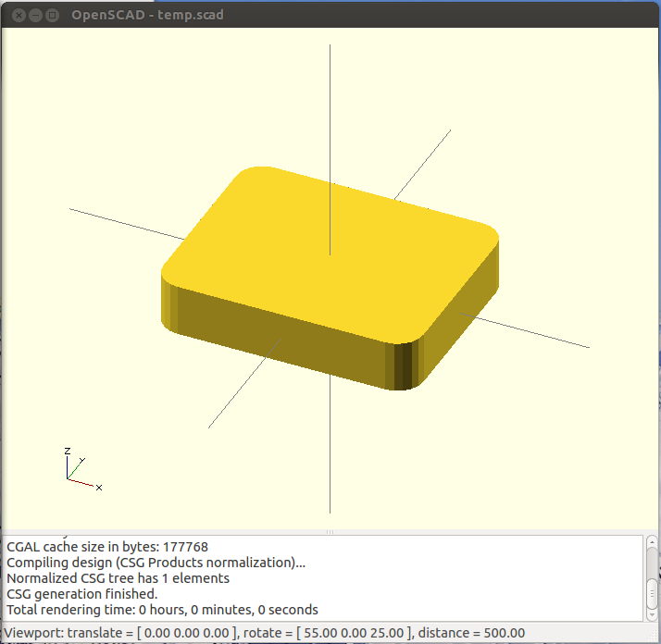Minimize the OpenSCAD window
Viewport: 661px width, 644px height.
pos(35,15)
